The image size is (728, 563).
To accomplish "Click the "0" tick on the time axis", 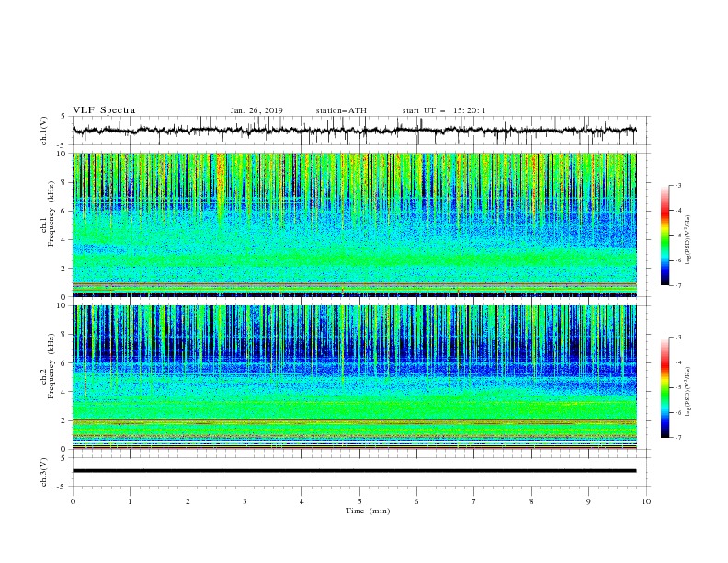I will (73, 501).
